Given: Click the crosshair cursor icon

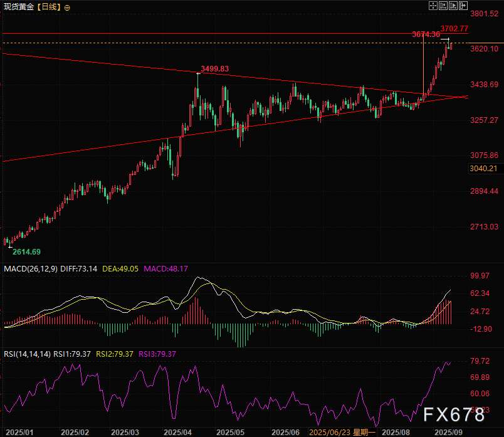Looking at the screenshot, I should click(x=433, y=6).
